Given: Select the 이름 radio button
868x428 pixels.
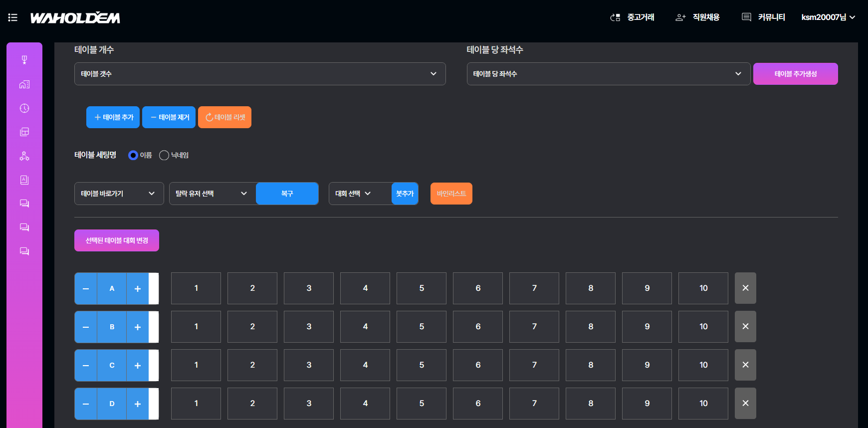Looking at the screenshot, I should (x=133, y=155).
